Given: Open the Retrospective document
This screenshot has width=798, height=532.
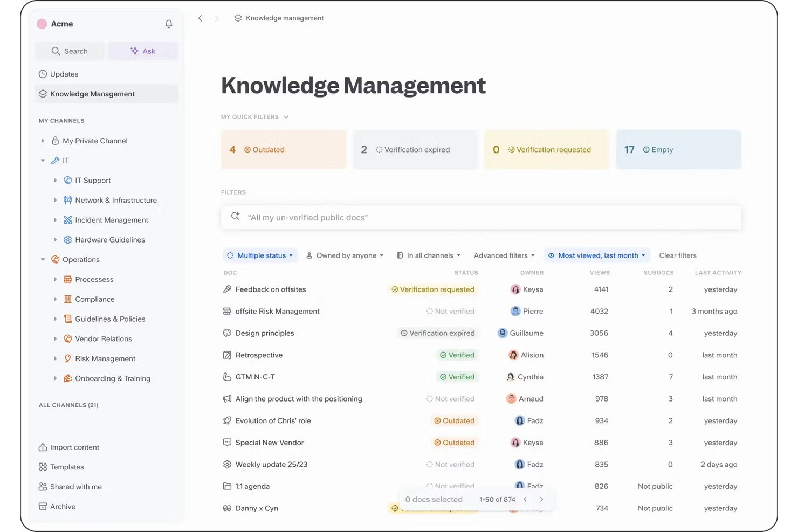Looking at the screenshot, I should [x=259, y=355].
